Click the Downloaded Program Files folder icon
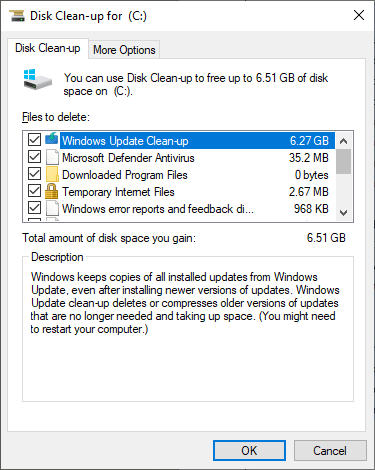The height and width of the screenshot is (470, 375). 52,174
